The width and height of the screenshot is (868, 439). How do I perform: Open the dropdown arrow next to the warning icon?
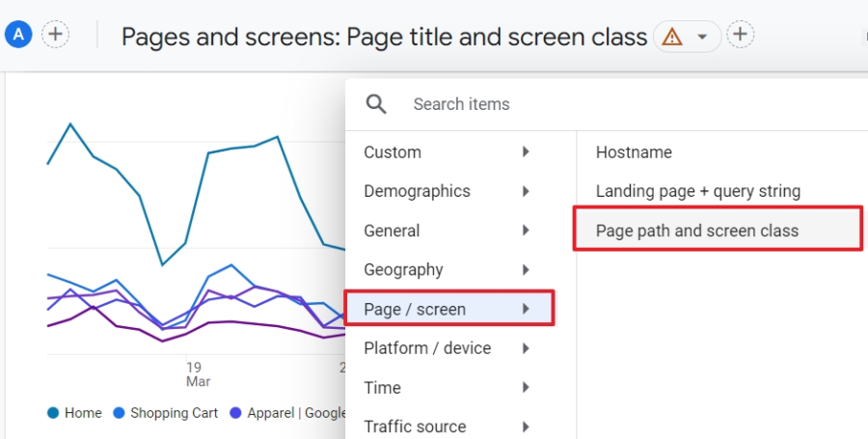pos(702,37)
